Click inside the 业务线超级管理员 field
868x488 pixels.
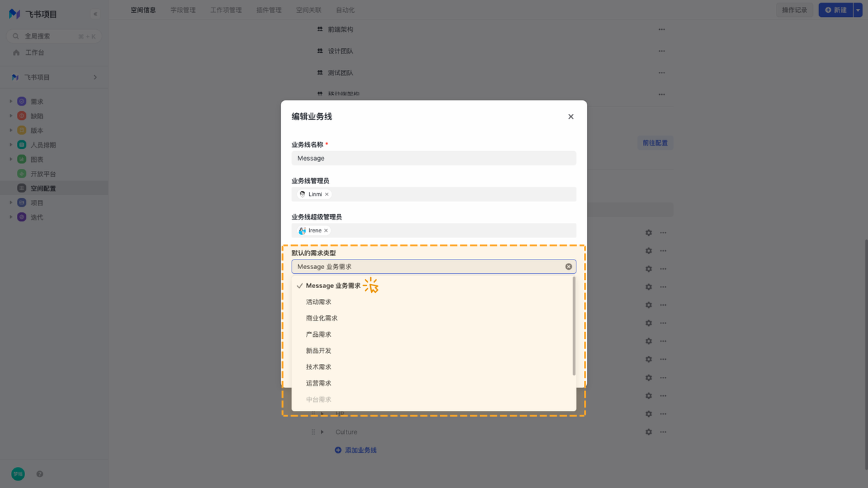pyautogui.click(x=434, y=230)
